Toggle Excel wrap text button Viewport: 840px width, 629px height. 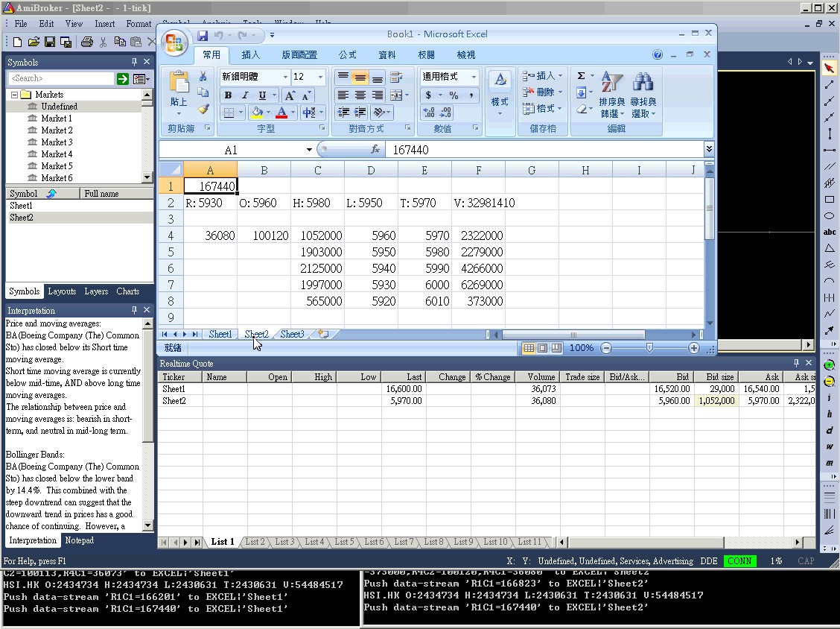(396, 78)
